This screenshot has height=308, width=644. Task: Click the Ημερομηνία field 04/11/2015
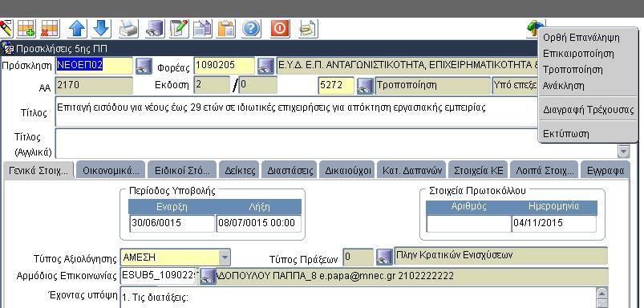[x=554, y=224]
